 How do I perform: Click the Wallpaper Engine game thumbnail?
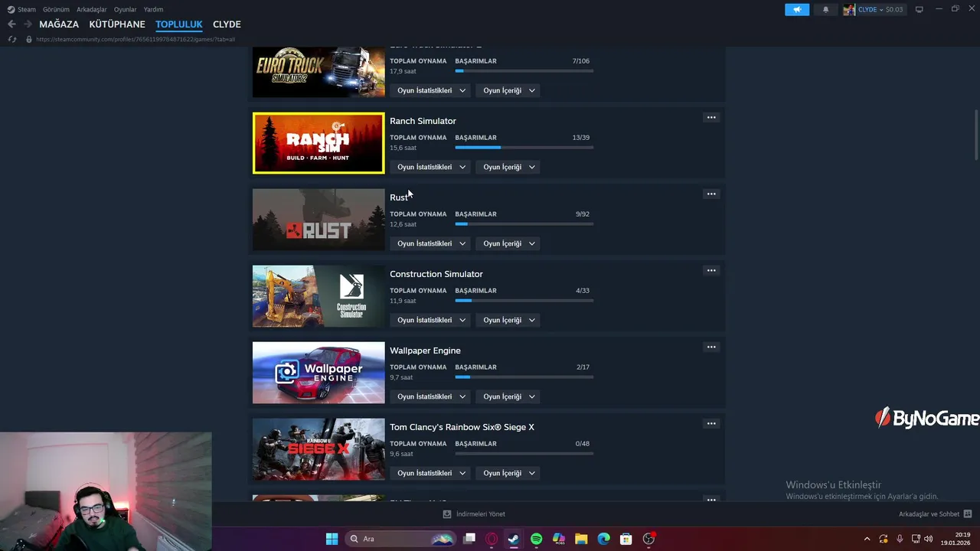(318, 373)
